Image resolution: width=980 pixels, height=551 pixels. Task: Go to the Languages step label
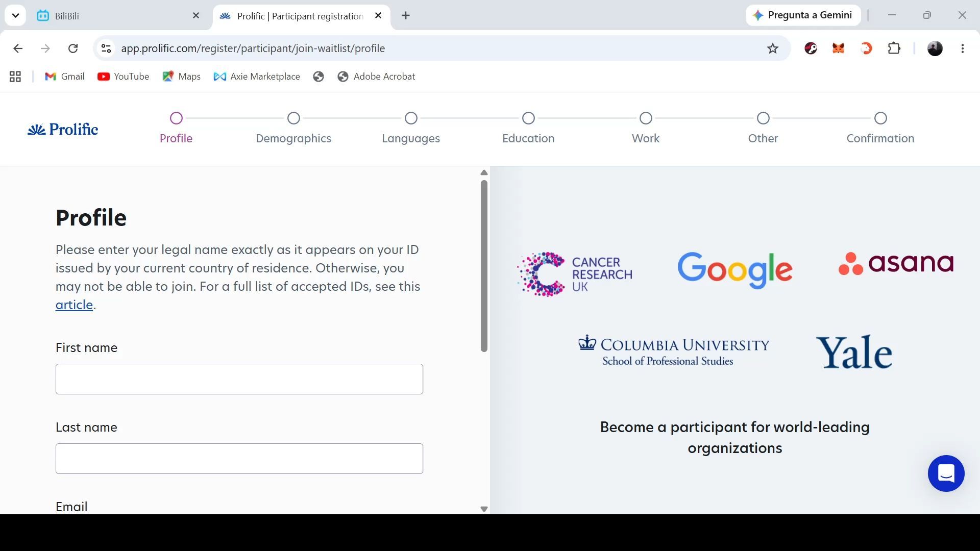click(411, 139)
